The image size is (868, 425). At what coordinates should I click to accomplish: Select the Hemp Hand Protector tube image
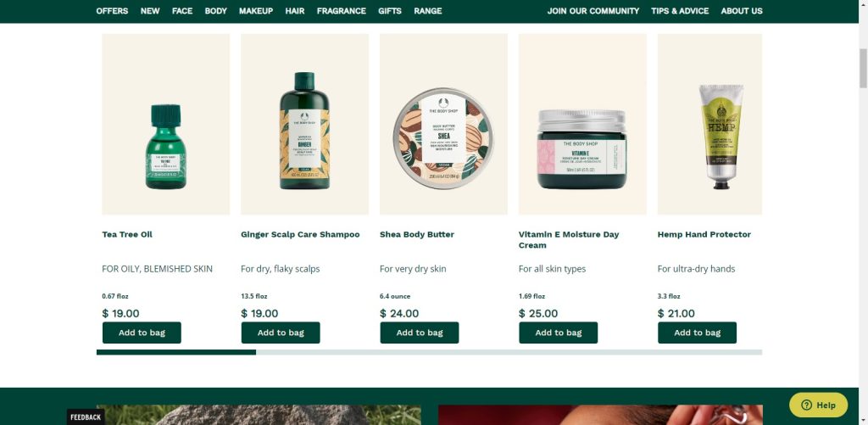(709, 124)
